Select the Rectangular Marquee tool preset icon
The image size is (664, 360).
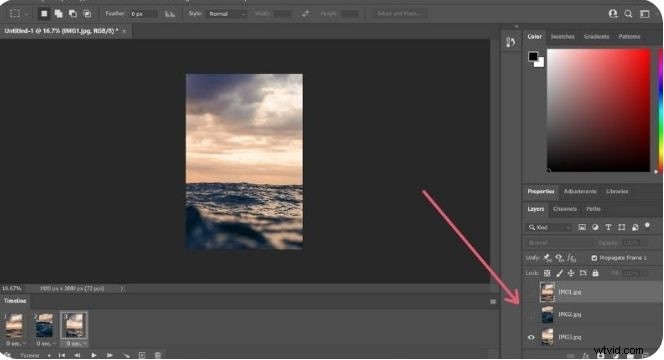click(x=15, y=14)
